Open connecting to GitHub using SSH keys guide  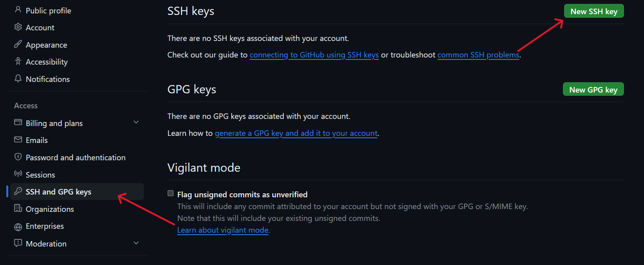click(314, 55)
